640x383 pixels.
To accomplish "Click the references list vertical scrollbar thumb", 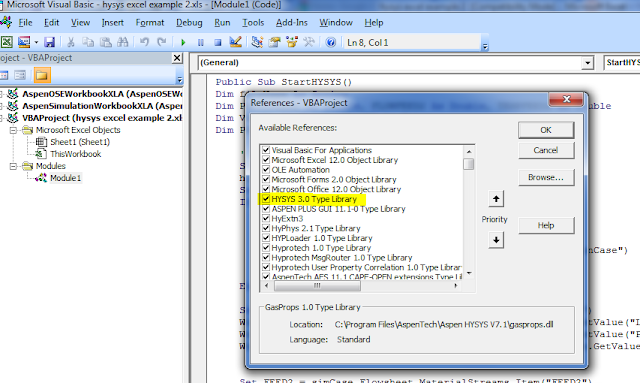I will 469,164.
